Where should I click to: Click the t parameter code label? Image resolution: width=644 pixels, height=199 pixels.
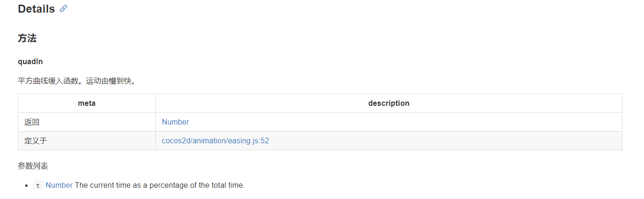(x=38, y=185)
